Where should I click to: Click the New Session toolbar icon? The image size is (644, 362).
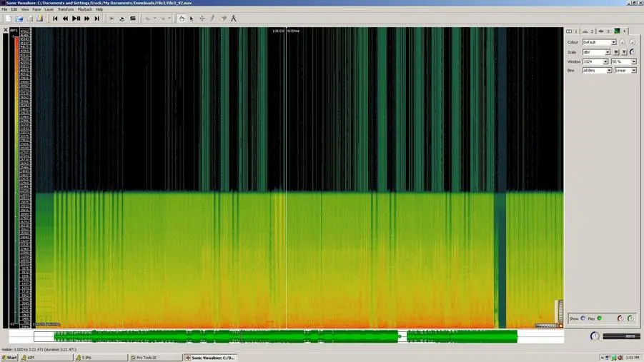click(9, 19)
